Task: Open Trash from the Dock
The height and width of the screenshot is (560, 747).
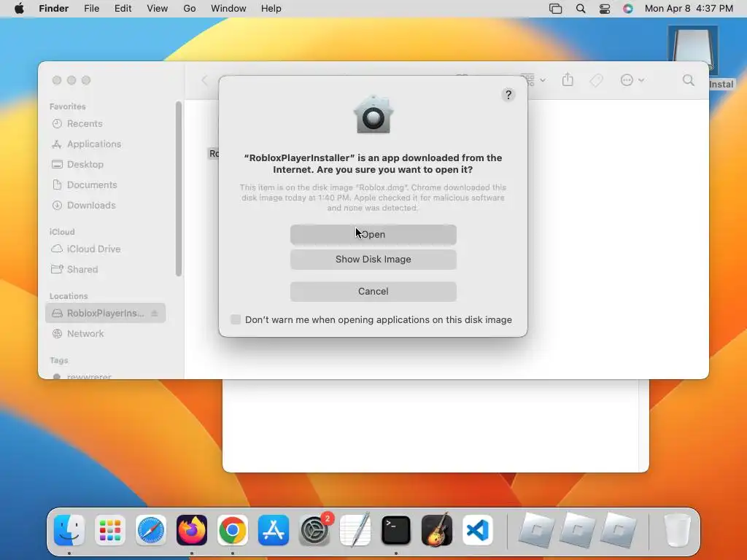Action: tap(678, 530)
